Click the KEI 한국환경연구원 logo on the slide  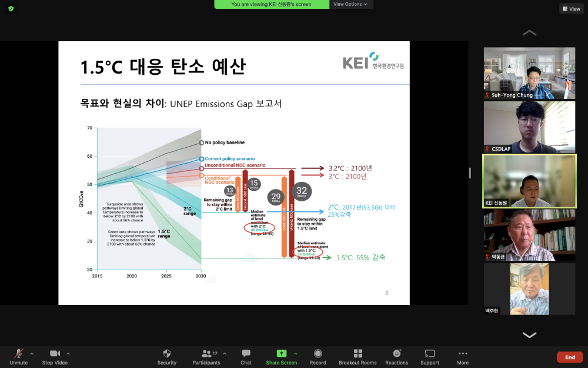(373, 62)
